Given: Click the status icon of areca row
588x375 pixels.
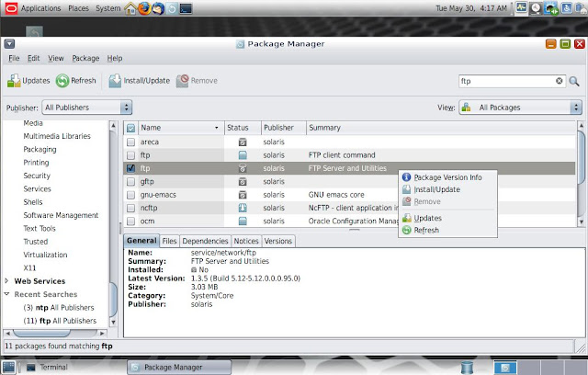Looking at the screenshot, I should point(243,142).
